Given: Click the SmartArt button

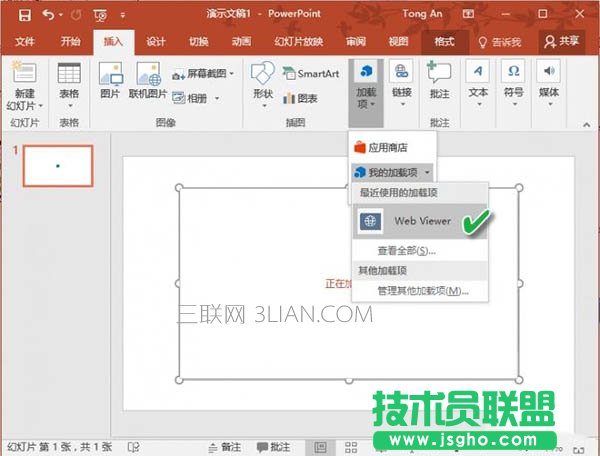Looking at the screenshot, I should click(x=310, y=73).
